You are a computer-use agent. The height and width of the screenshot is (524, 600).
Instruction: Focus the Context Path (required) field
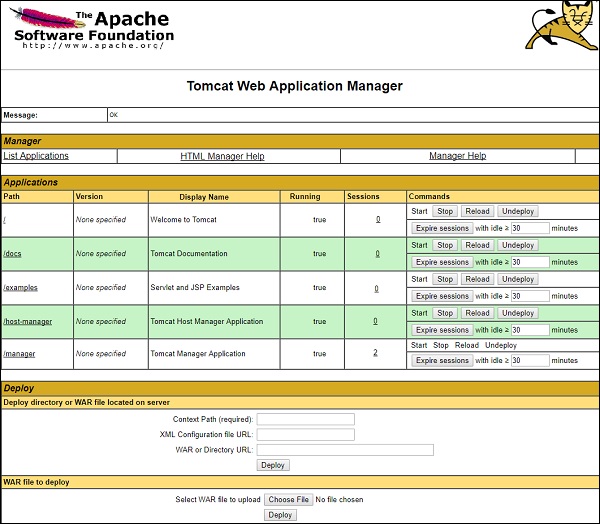tap(306, 419)
